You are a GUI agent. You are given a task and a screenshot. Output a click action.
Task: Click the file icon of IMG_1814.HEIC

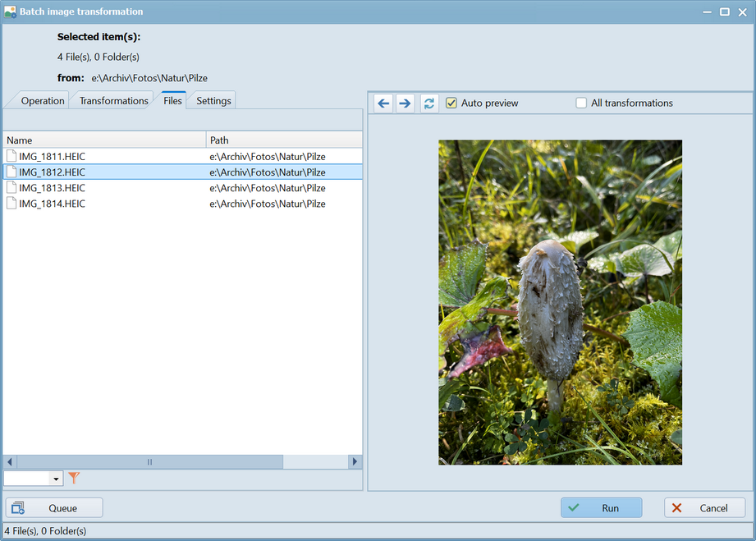(11, 204)
